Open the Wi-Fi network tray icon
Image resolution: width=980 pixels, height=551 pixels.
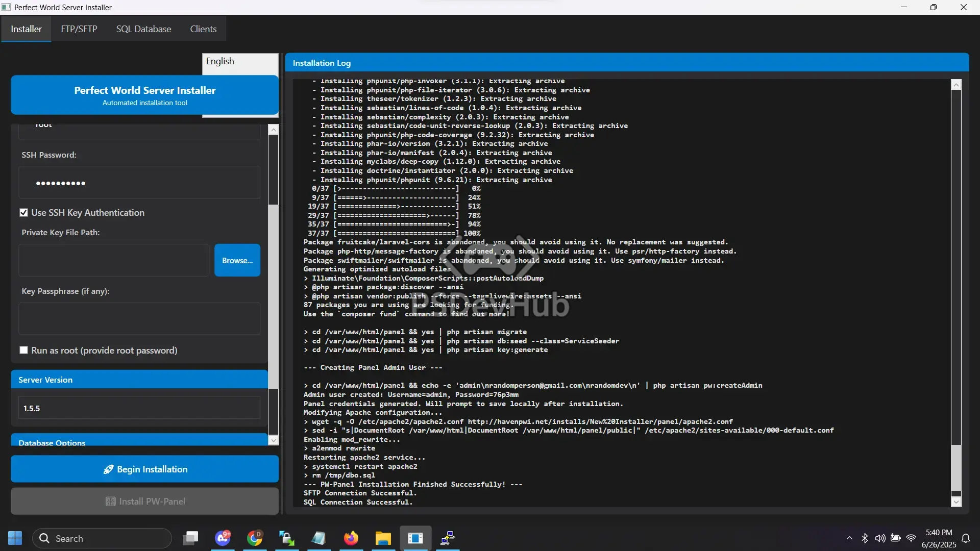911,538
